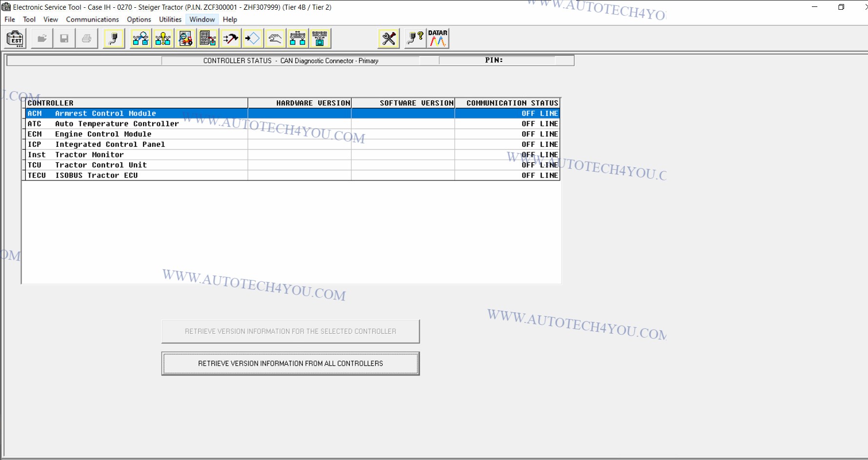
Task: Select the ISOBUS Tractor ECU row
Action: pos(138,176)
